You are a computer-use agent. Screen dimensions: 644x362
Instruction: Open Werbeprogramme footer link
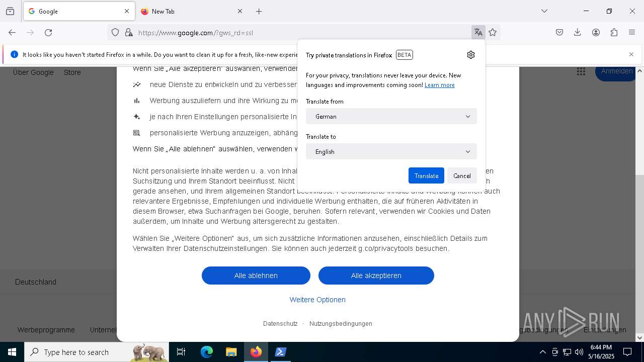point(46,330)
